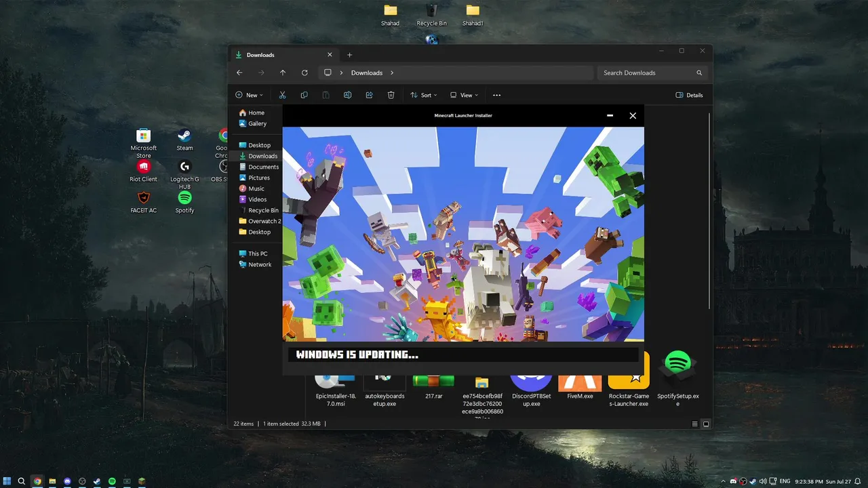The width and height of the screenshot is (868, 488).
Task: Click the Minecraft block icon in the taskbar
Action: click(142, 481)
